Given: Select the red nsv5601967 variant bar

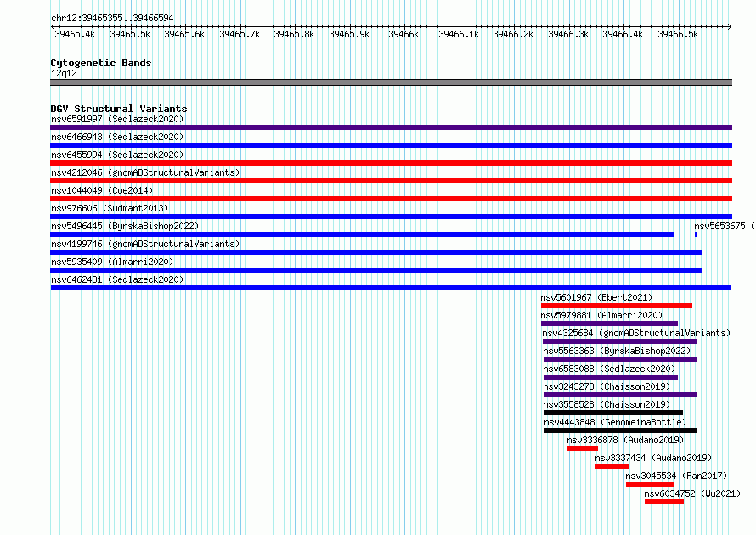Looking at the screenshot, I should 617,306.
